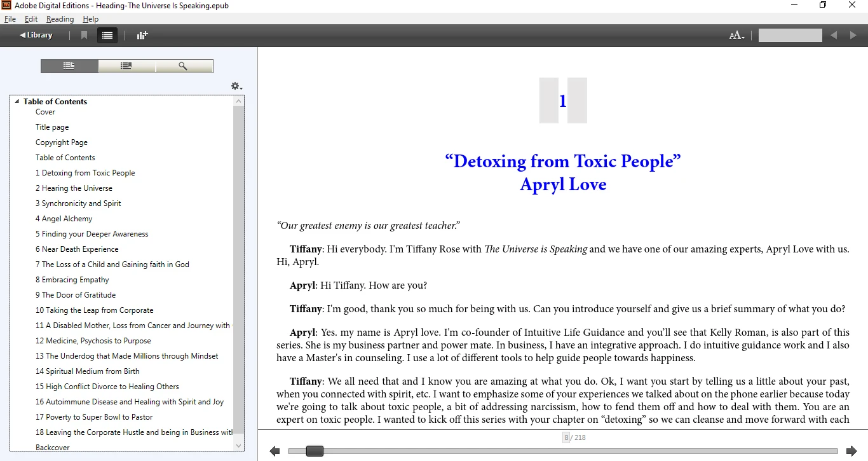Image resolution: width=868 pixels, height=461 pixels.
Task: Open the File menu
Action: (10, 19)
